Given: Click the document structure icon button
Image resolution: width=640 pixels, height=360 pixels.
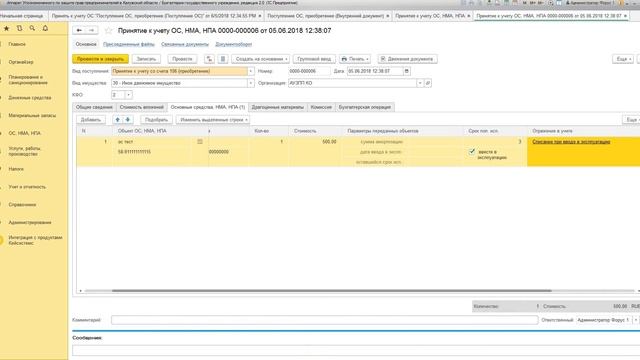Looking at the screenshot, I should [209, 59].
